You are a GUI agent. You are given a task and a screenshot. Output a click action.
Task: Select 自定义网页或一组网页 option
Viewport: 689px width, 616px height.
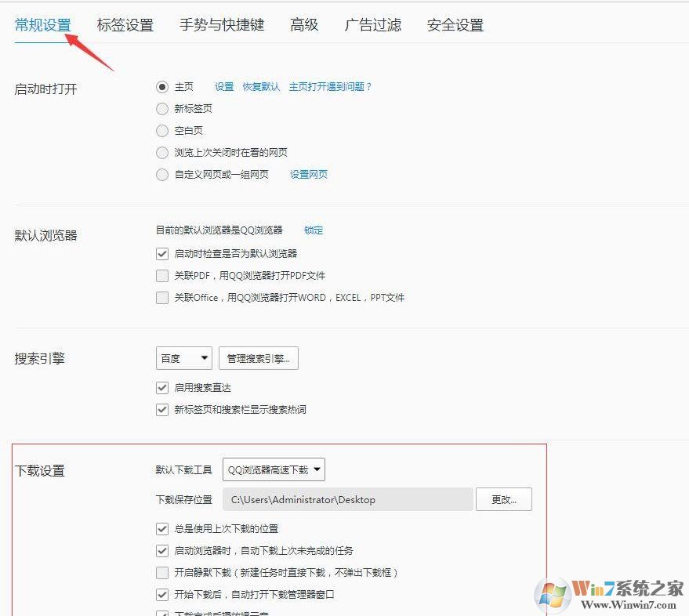(162, 175)
